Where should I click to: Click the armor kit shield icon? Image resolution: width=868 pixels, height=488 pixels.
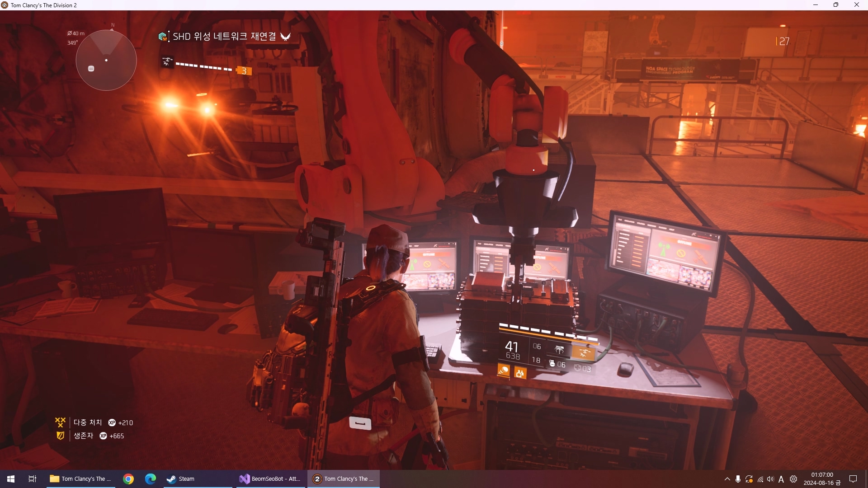tap(577, 368)
